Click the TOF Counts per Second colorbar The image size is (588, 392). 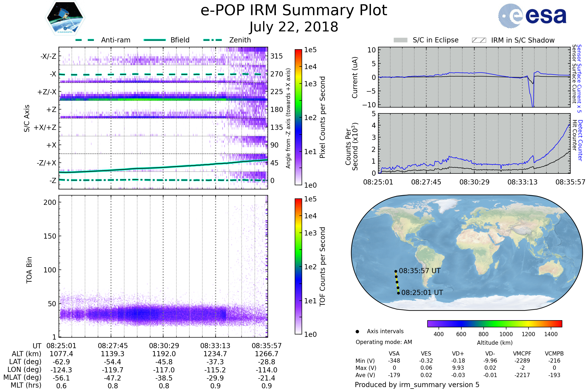[x=298, y=267]
